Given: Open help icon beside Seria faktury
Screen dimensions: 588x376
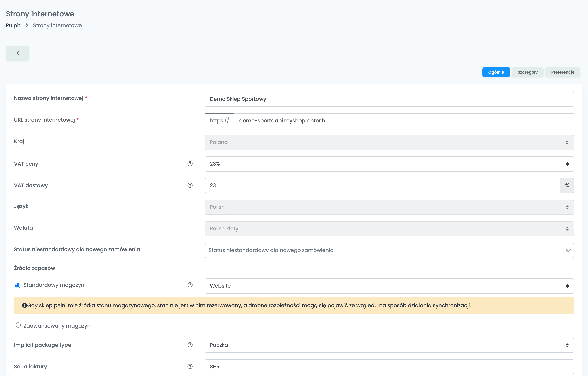Looking at the screenshot, I should pyautogui.click(x=190, y=366).
